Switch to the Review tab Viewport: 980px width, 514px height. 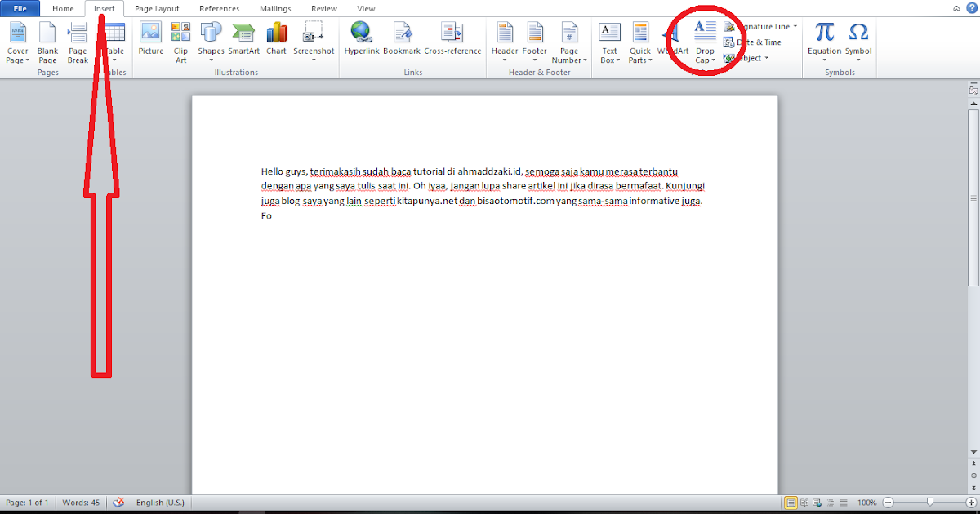coord(324,8)
